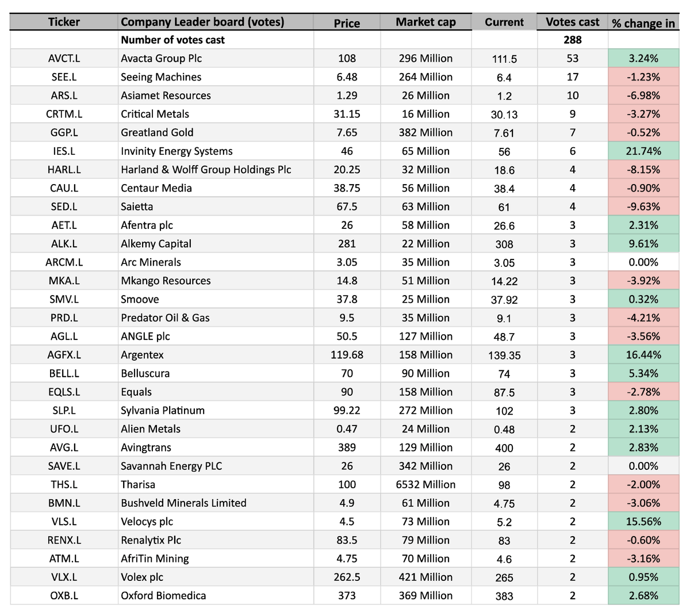Select the red -9.63% cell for Saietta
Image resolution: width=690 pixels, height=616 pixels.
643,206
